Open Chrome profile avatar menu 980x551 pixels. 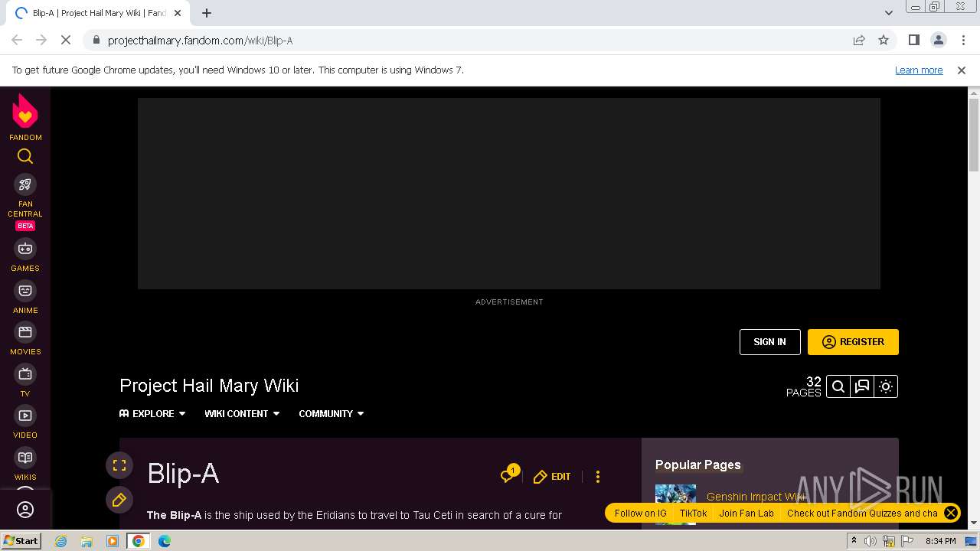[939, 41]
